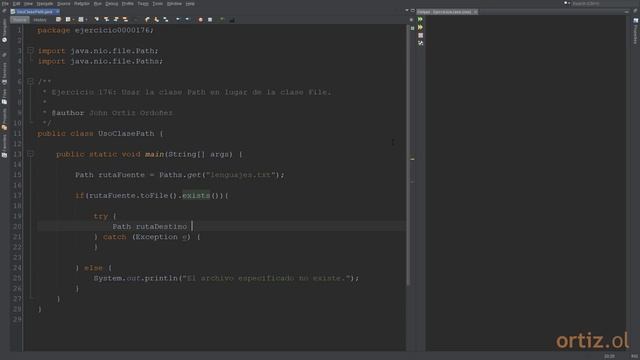Click 'UsoClasePath' class name on line 11

[126, 133]
